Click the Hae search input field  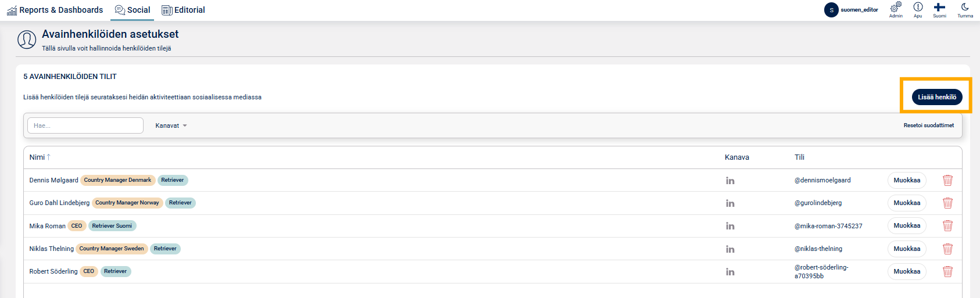coord(85,125)
